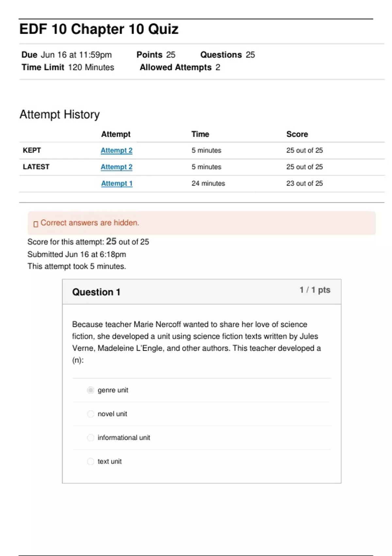Screen dimensions: 392x556
Task: Click the 24 minutes time cell
Action: pyautogui.click(x=208, y=183)
